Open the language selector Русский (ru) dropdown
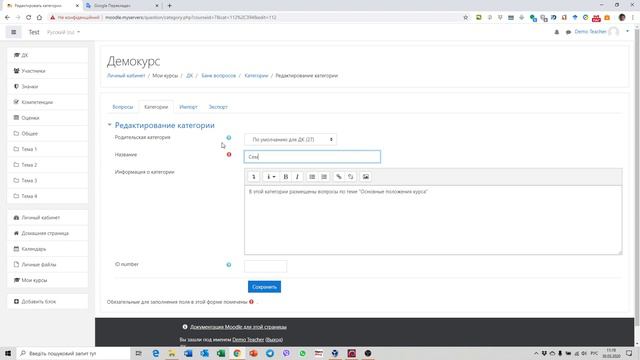This screenshot has width=640, height=360. coord(63,32)
